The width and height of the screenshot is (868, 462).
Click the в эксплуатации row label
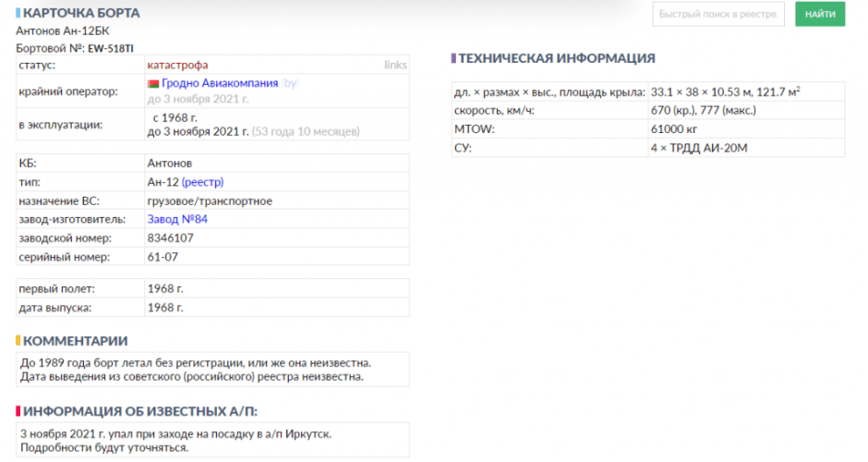(61, 125)
